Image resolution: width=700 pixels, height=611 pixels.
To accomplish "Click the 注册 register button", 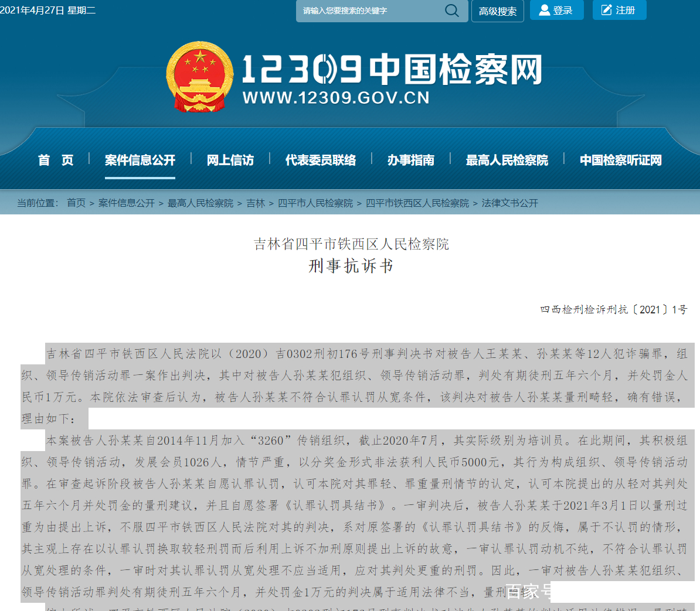I will click(619, 10).
